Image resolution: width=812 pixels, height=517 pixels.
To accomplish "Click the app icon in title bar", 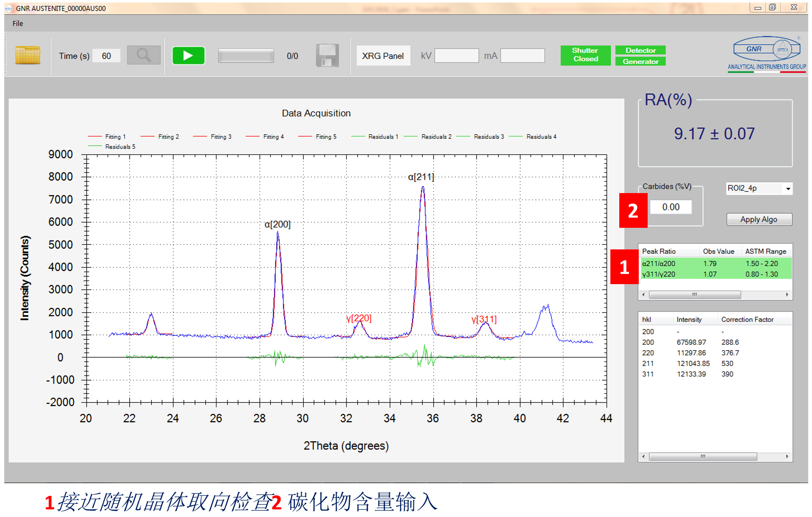I will click(8, 8).
